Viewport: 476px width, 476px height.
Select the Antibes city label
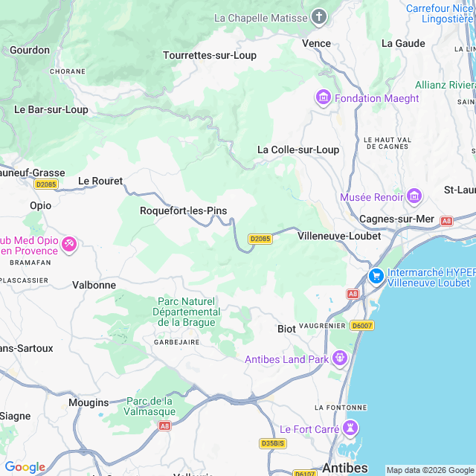click(345, 468)
